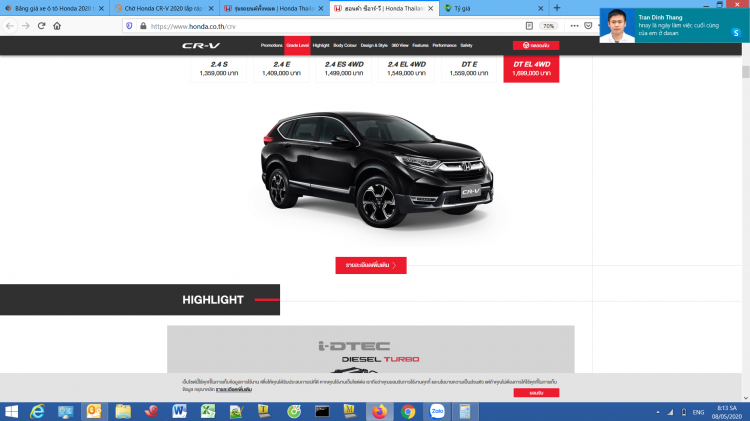
Task: Click the i-DTEC Diesel Turbo banner
Action: click(x=371, y=349)
